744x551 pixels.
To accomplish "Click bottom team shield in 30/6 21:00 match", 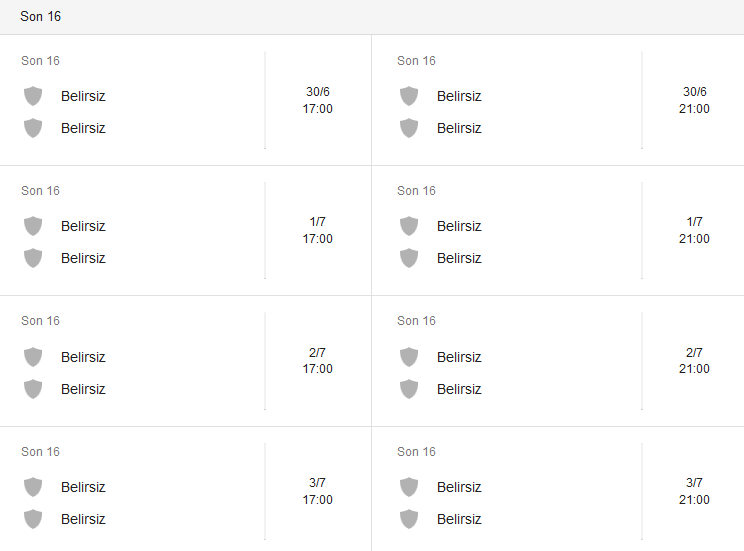I will (409, 128).
